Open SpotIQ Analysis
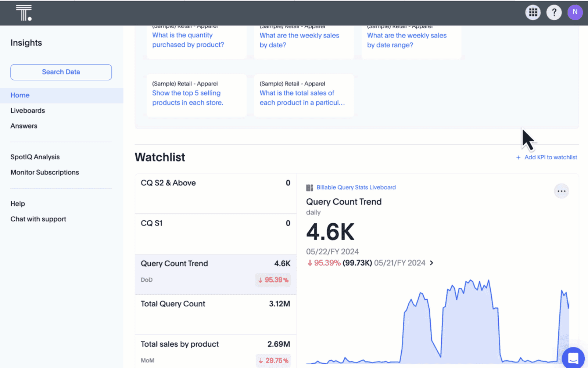Viewport: 588px width, 368px height. (35, 157)
